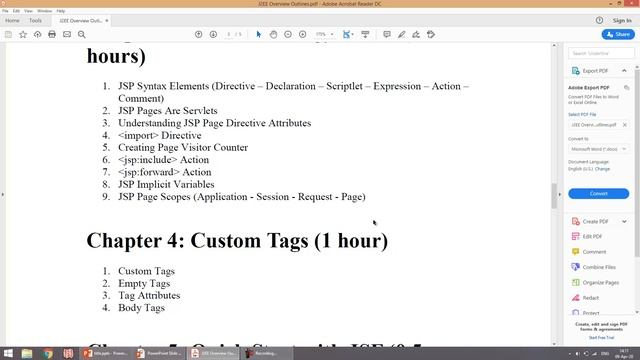Open the Redact tool
Image resolution: width=640 pixels, height=360 pixels.
[x=590, y=298]
